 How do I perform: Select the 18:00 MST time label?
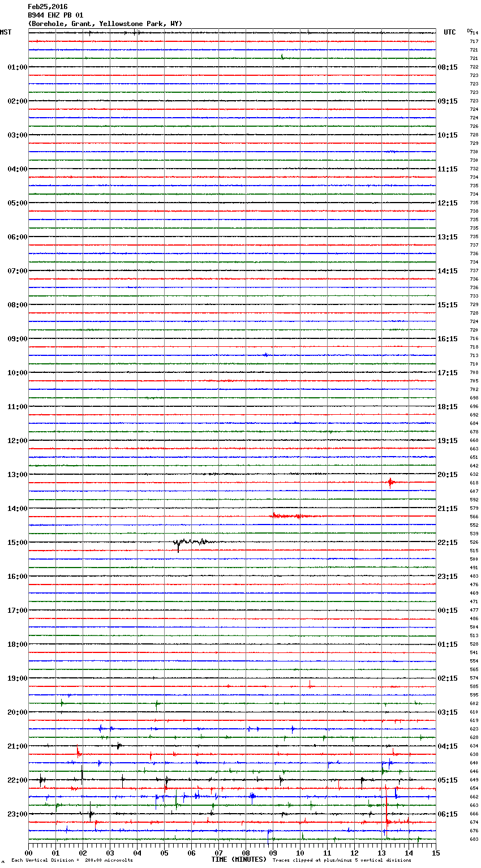point(18,644)
